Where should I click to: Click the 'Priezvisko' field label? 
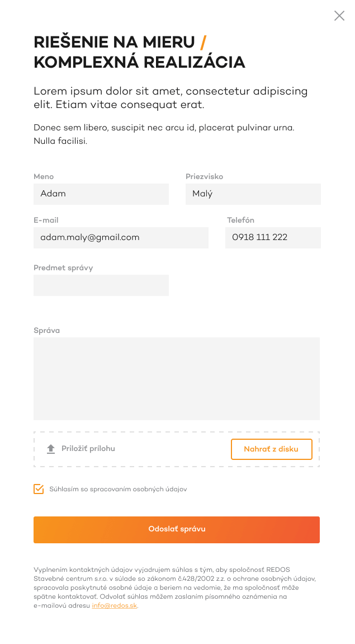205,177
